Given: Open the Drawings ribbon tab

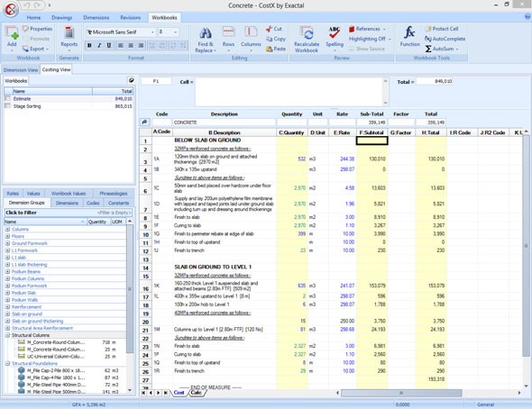Looking at the screenshot, I should 61,18.
